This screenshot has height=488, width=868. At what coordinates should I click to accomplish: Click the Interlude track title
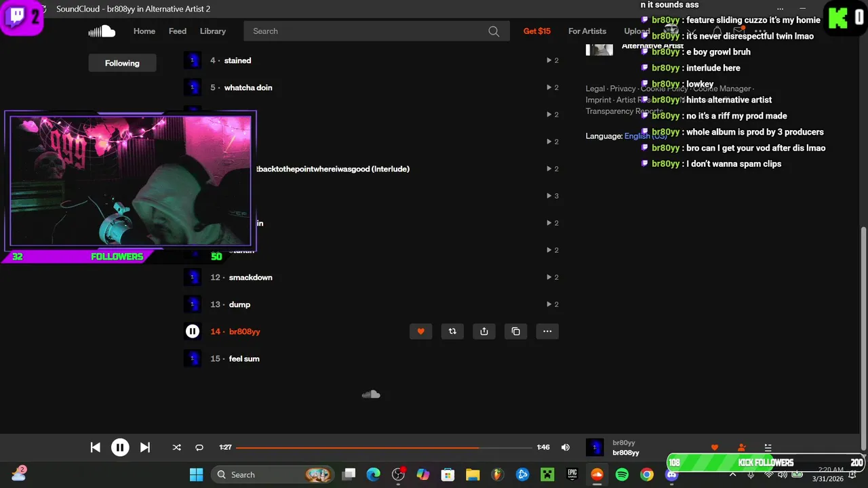pyautogui.click(x=332, y=169)
